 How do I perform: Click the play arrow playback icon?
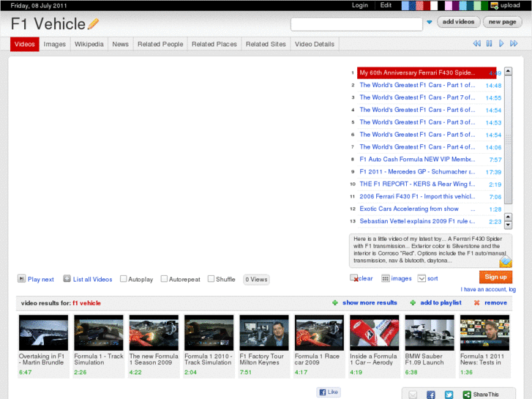(x=501, y=43)
